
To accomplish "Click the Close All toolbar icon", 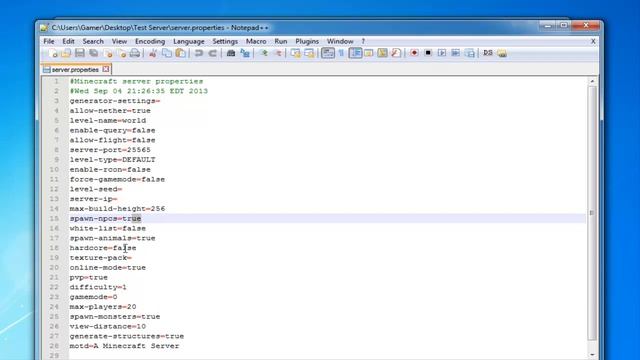I will (122, 53).
